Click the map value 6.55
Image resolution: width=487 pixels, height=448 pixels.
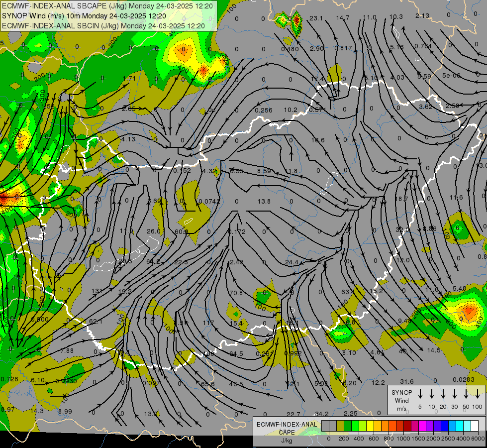237,171
